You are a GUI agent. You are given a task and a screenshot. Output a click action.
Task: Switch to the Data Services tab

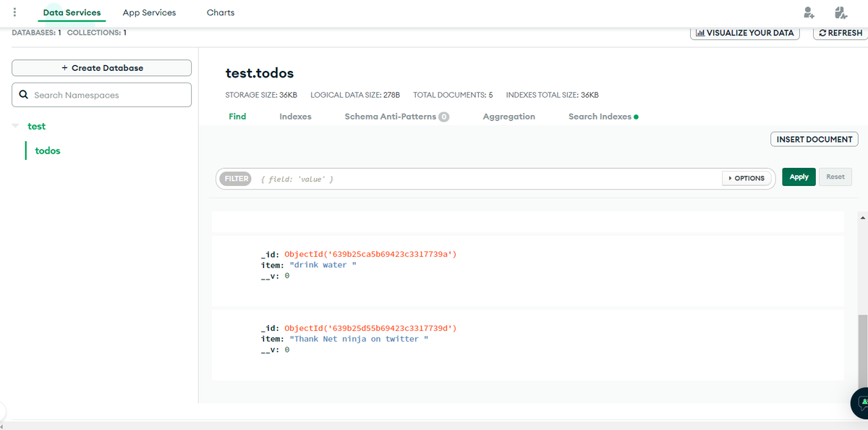tap(72, 12)
